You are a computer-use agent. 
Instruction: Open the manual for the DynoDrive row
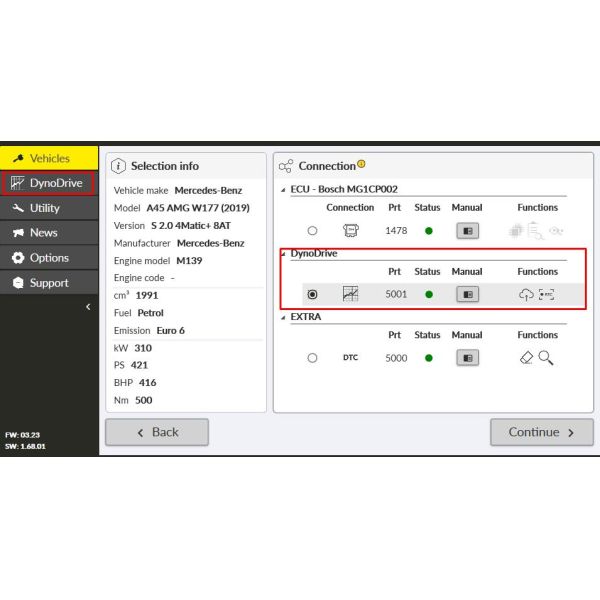[x=467, y=294]
